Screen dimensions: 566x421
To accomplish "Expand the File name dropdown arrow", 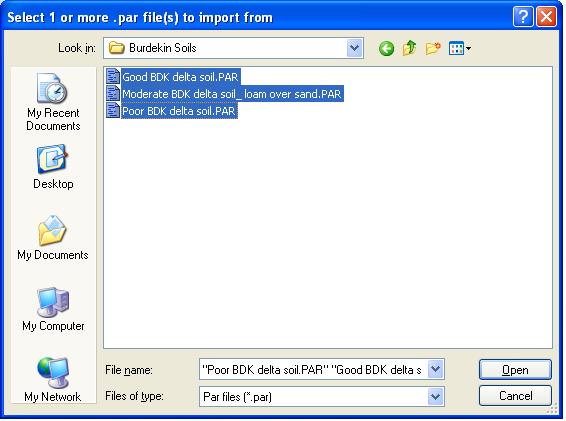I will (x=436, y=369).
